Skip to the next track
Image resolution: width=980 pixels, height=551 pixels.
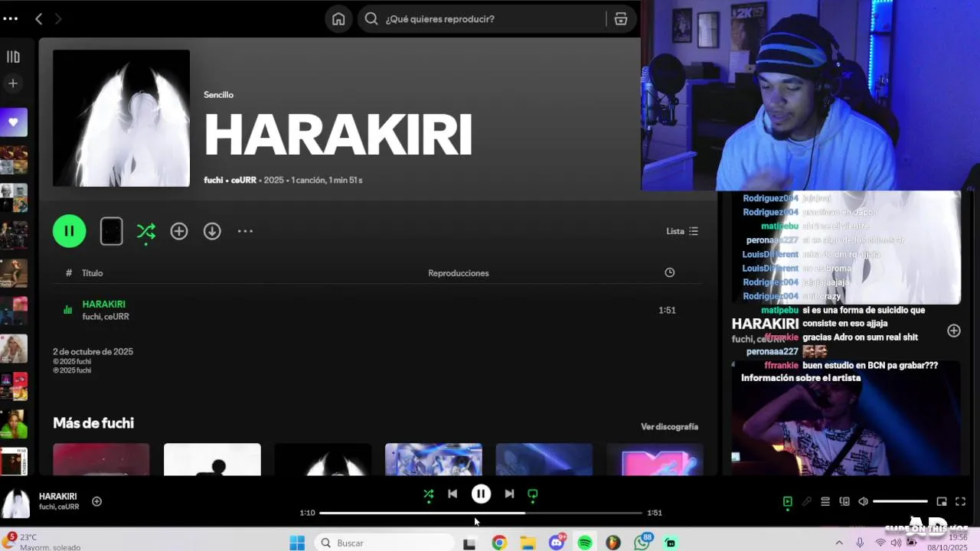[x=509, y=494]
